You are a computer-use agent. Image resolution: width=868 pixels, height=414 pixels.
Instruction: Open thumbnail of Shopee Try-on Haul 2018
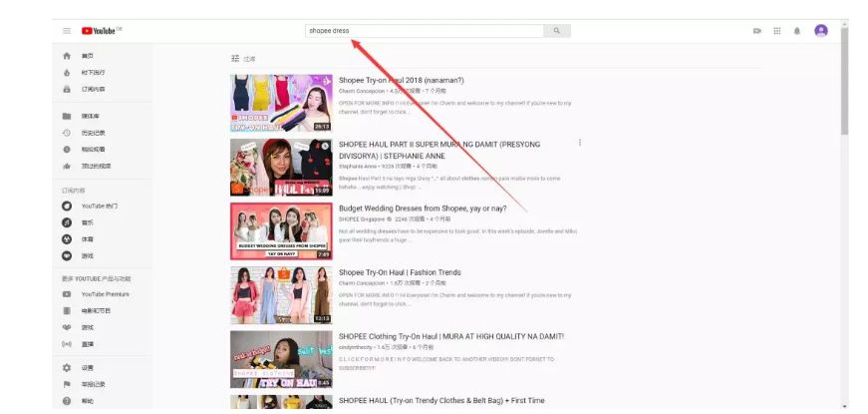click(281, 103)
